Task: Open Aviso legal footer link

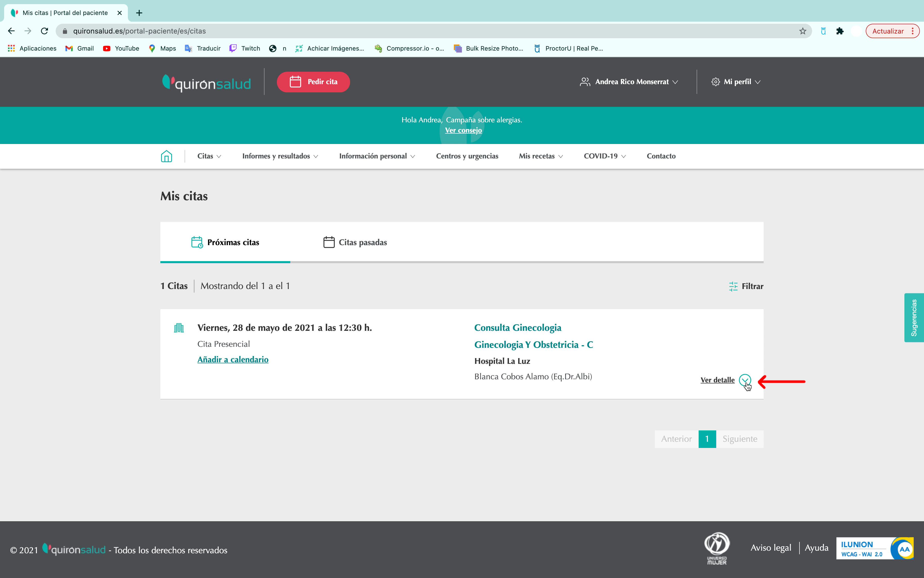Action: pos(771,548)
